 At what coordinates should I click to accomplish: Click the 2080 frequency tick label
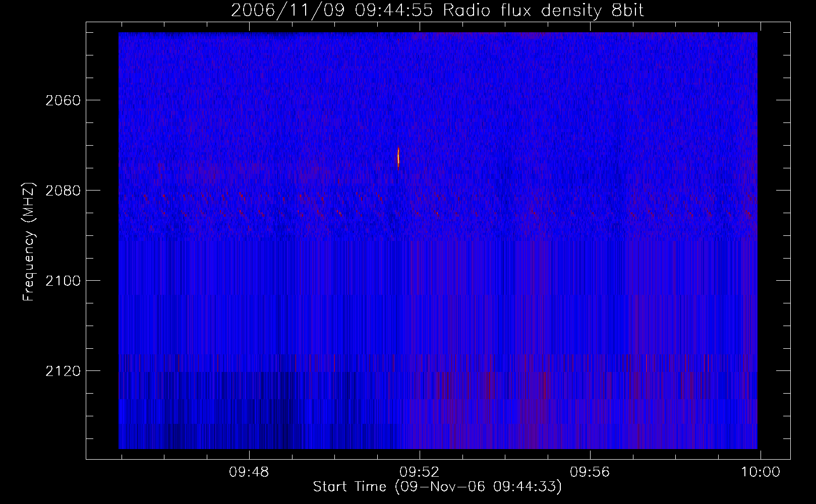63,191
